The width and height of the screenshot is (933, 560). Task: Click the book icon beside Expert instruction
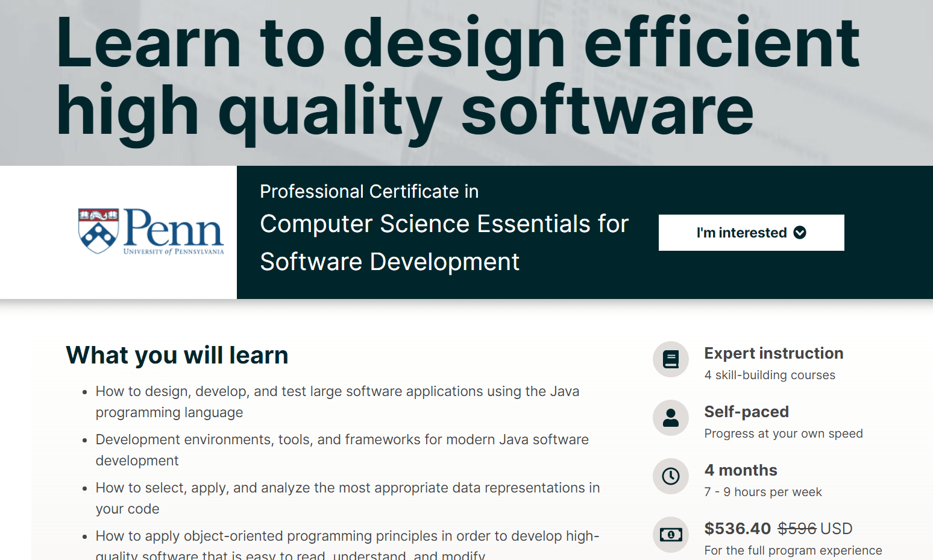[x=671, y=360]
